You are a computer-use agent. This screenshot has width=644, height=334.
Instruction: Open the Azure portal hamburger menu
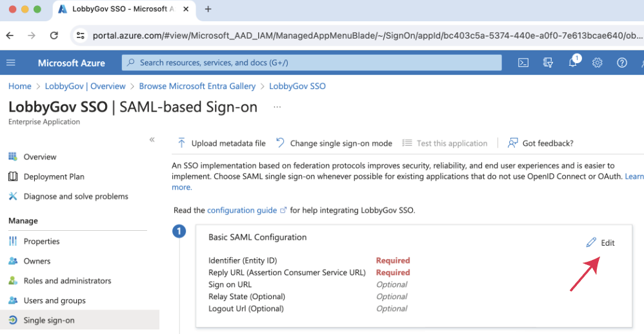pyautogui.click(x=11, y=63)
